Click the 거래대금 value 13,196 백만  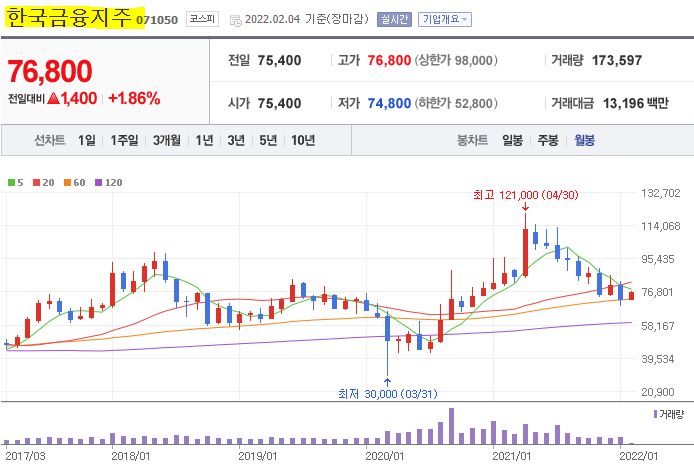(x=636, y=104)
